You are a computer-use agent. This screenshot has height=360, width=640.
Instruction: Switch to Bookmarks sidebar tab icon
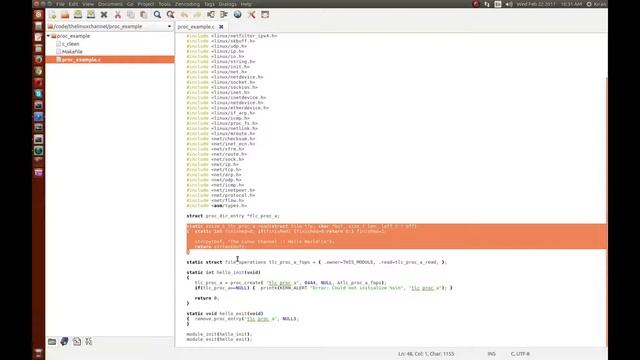(64, 342)
